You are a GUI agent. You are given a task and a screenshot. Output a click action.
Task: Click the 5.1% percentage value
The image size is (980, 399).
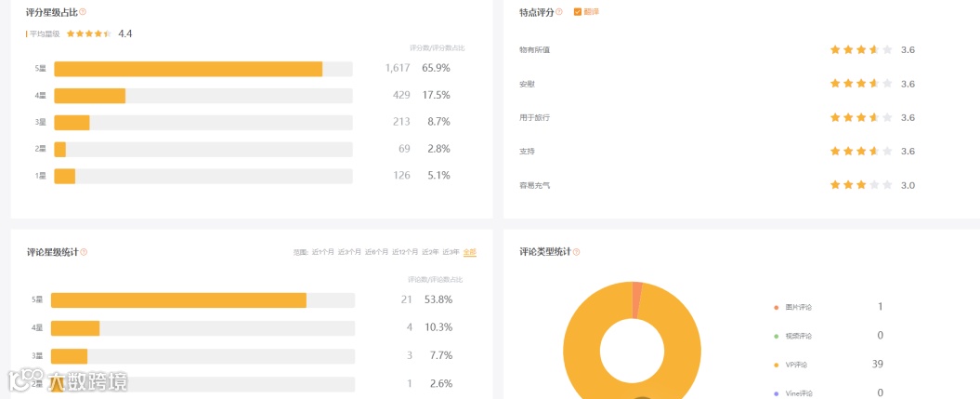438,176
